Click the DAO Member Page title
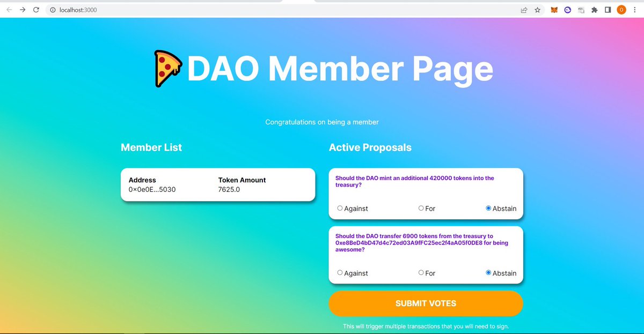The height and width of the screenshot is (334, 644). coord(340,69)
